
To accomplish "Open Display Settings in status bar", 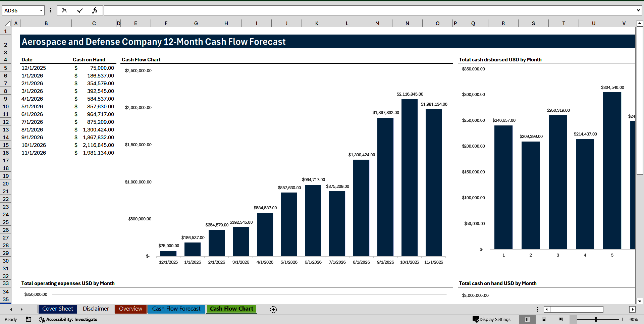I will (492, 319).
